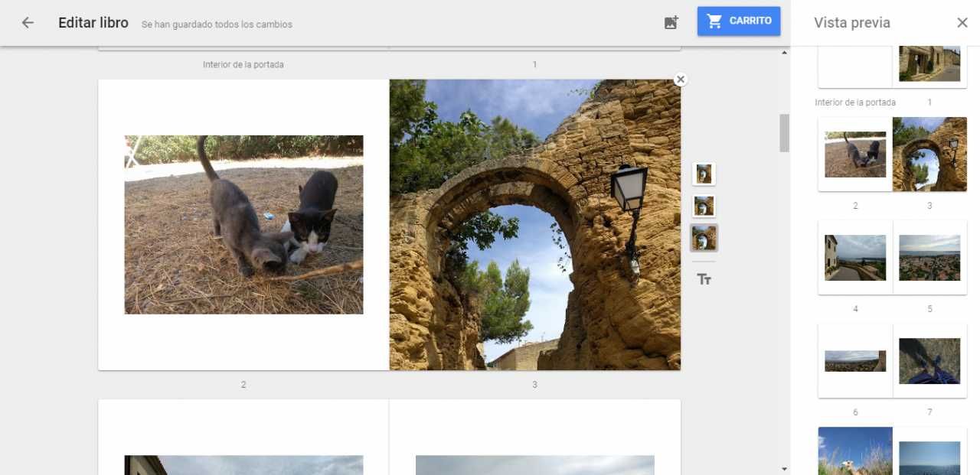The width and height of the screenshot is (980, 475).
Task: Click the 'Vista previa' heading
Action: click(852, 23)
